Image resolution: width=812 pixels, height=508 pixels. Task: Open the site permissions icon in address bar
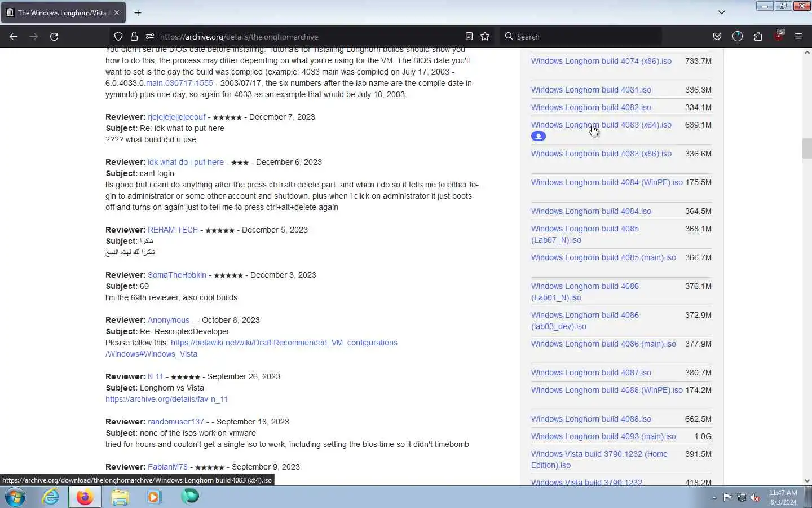click(x=150, y=37)
